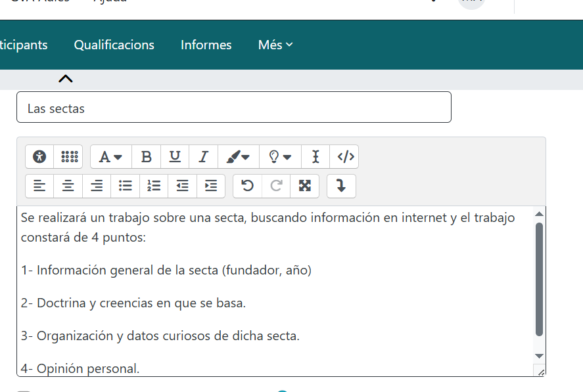The height and width of the screenshot is (392, 583).
Task: Open the paintbrush text color dropdown
Action: click(x=238, y=157)
